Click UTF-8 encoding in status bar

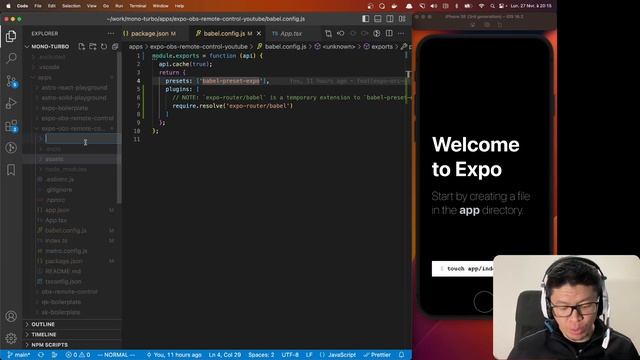click(x=290, y=355)
